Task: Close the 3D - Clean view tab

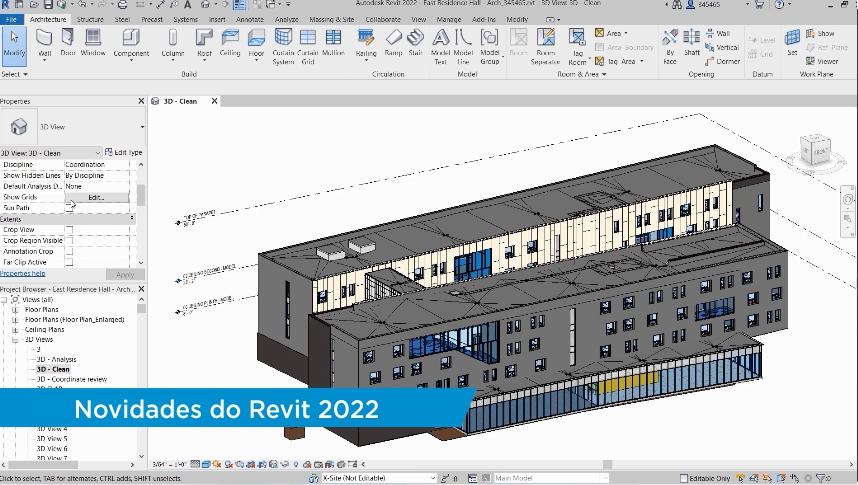Action: (x=214, y=101)
